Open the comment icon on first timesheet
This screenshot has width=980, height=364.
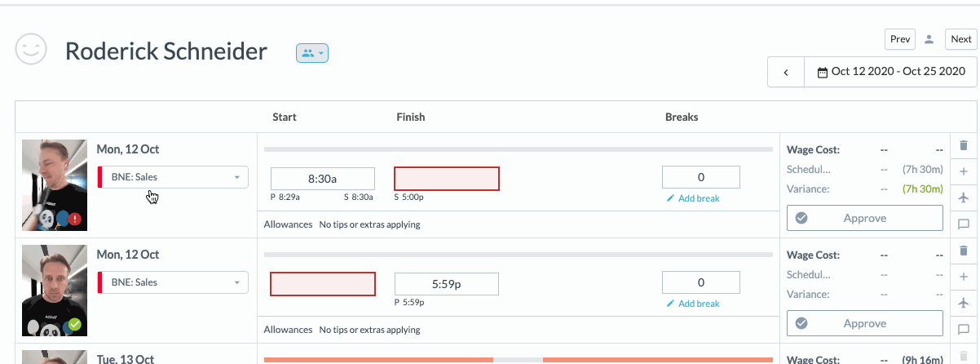click(963, 224)
